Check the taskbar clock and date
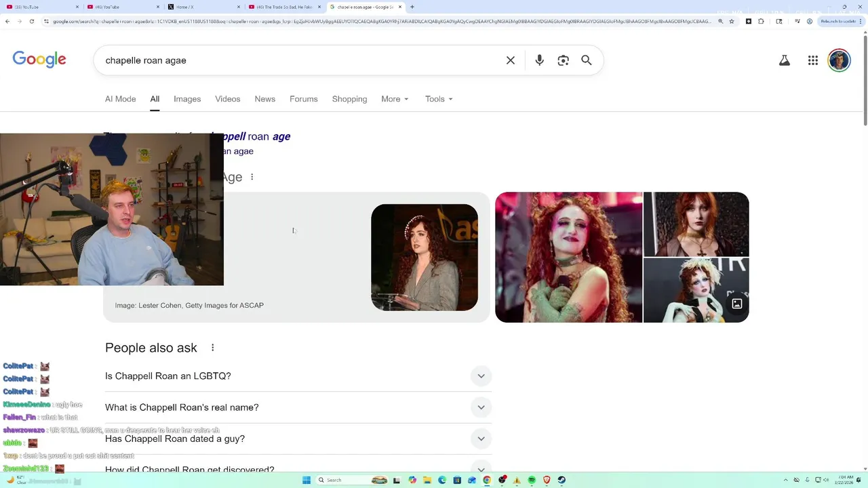Viewport: 868px width, 488px height. 843,480
